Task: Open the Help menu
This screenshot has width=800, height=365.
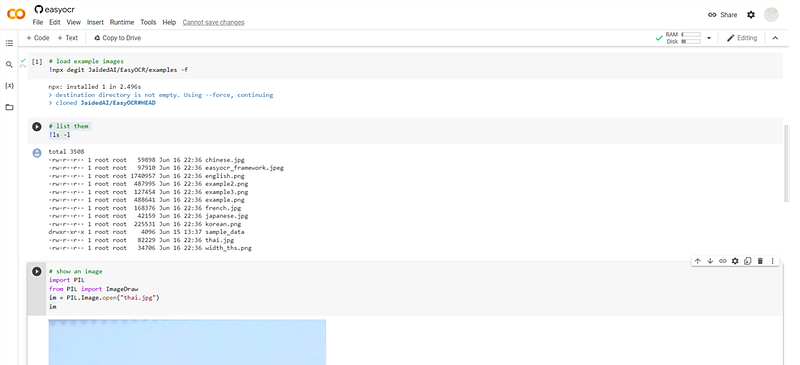Action: tap(169, 22)
